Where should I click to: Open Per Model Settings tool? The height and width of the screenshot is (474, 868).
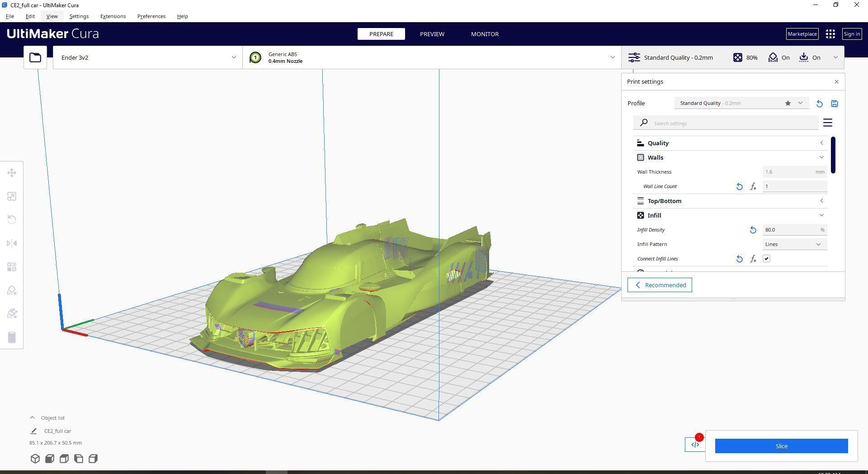point(12,267)
